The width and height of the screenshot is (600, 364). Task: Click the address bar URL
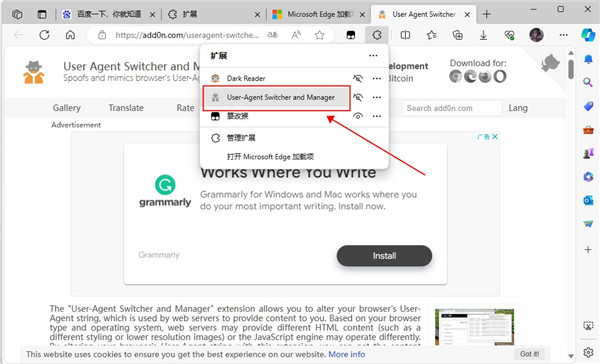[x=187, y=35]
